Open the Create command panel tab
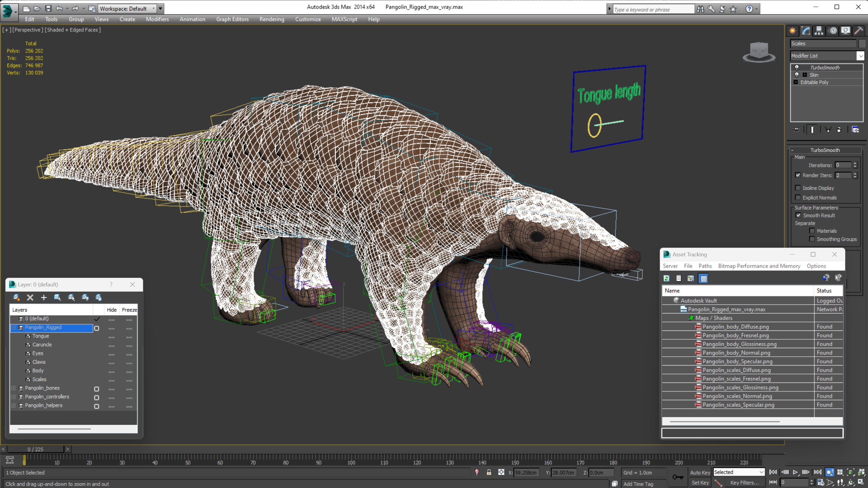 pos(792,31)
